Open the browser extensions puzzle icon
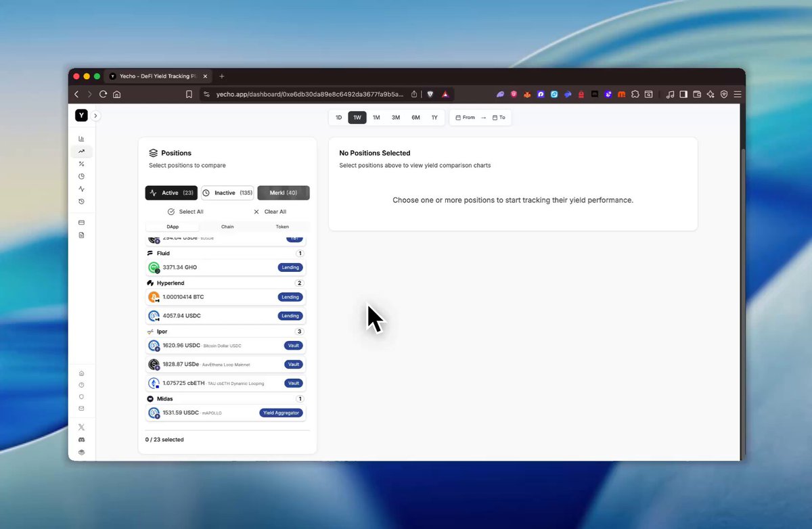The height and width of the screenshot is (529, 812). 635,95
